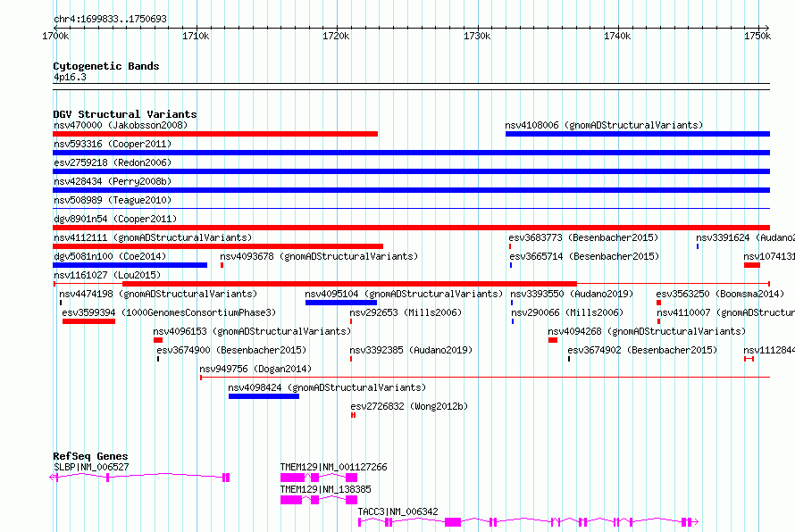
Task: Open the nsv593316 (Cooper2011) variant
Action: click(113, 144)
